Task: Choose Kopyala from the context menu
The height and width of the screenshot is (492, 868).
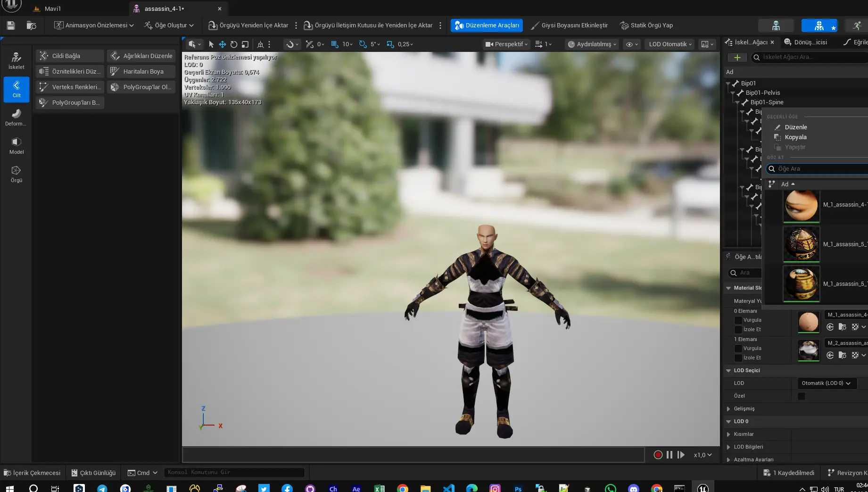Action: pos(795,137)
